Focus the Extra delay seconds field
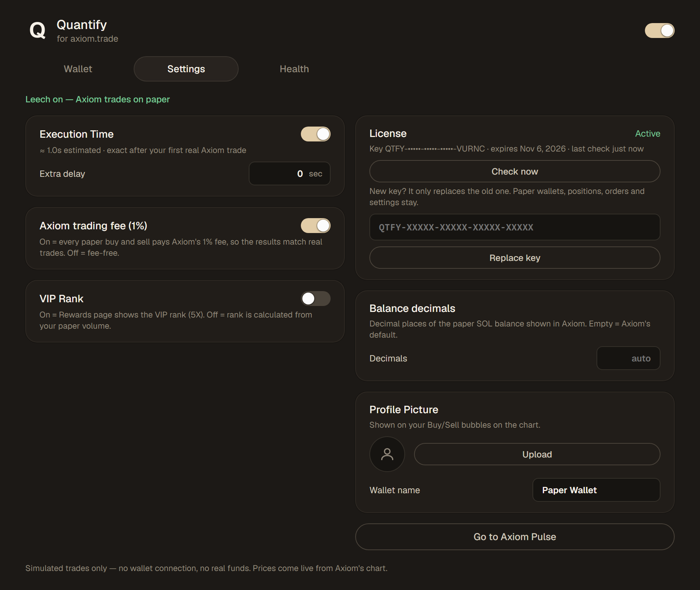Screen dimensions: 700x590 [x=290, y=173]
